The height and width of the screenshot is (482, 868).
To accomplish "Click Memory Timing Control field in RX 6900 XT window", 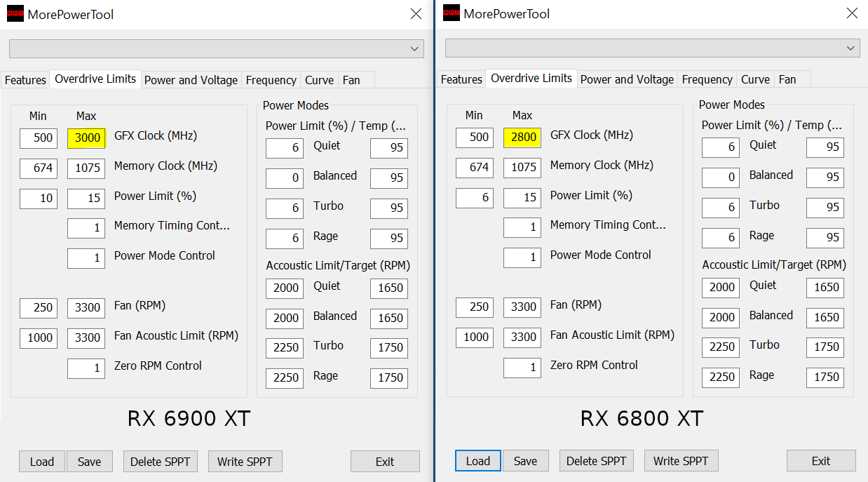I will pos(86,228).
